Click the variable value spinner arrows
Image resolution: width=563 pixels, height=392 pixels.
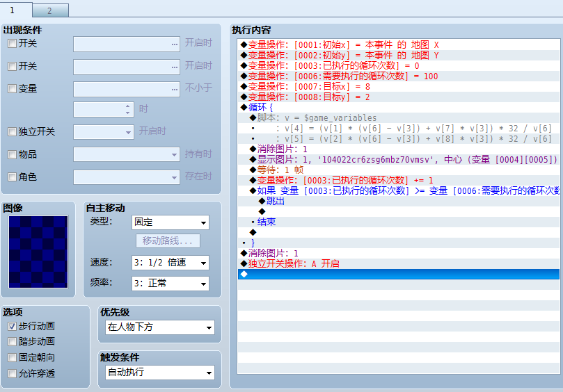[x=128, y=109]
